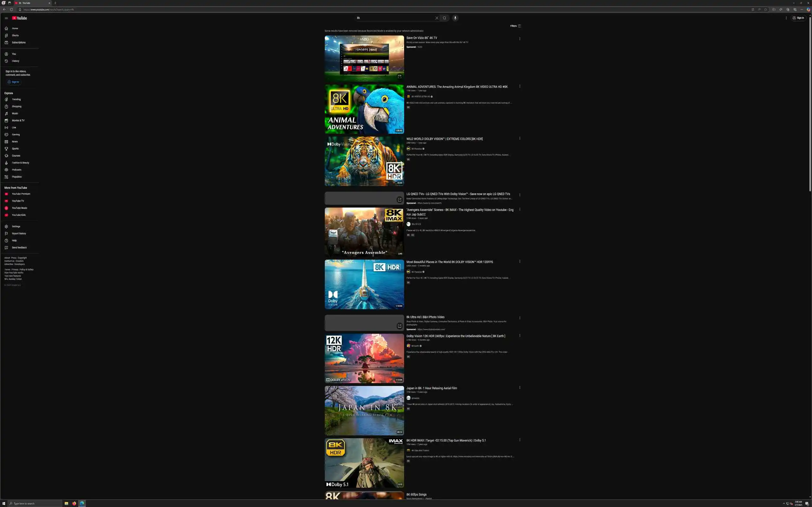
Task: Click the YouTube logo
Action: [19, 18]
